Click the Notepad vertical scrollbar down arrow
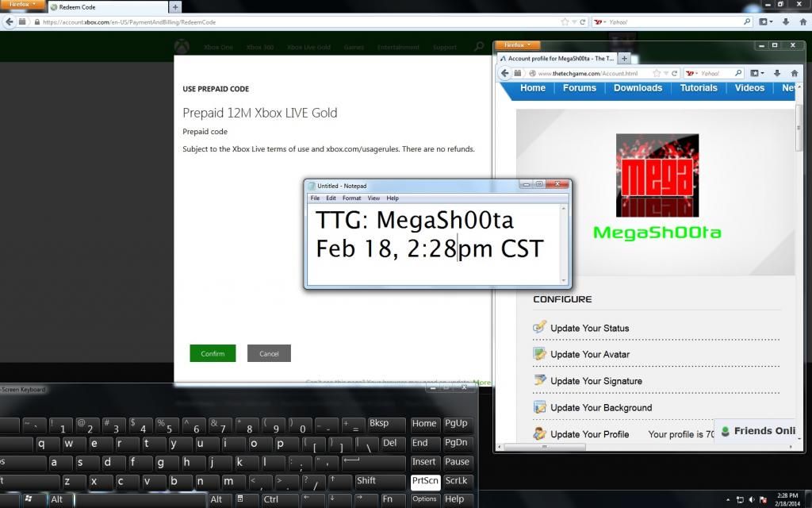 (565, 280)
